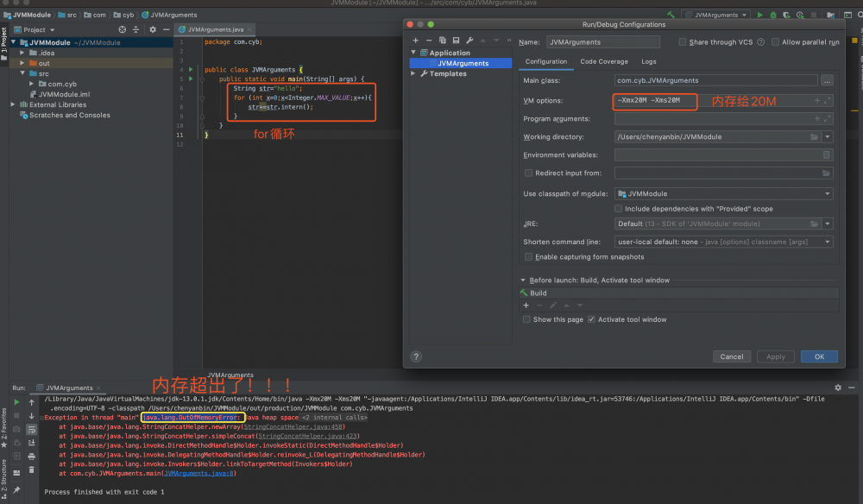
Task: Click the print icon in Run console toolbar
Action: pyautogui.click(x=32, y=456)
